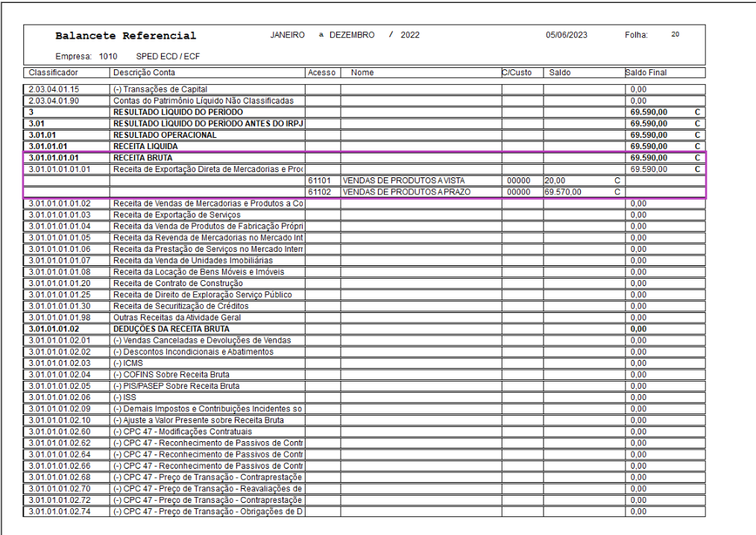Click '(-) Transações de Capital' description
The image size is (756, 535).
pyautogui.click(x=160, y=89)
